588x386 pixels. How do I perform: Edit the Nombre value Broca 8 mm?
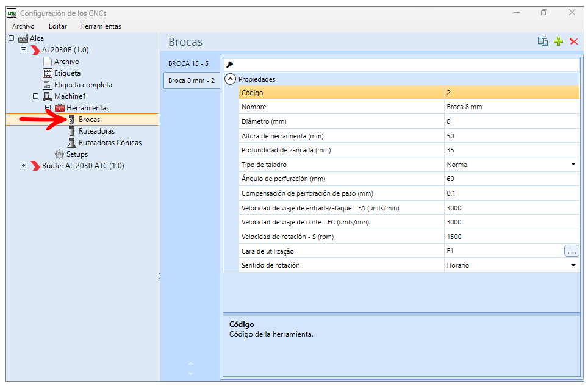point(512,107)
